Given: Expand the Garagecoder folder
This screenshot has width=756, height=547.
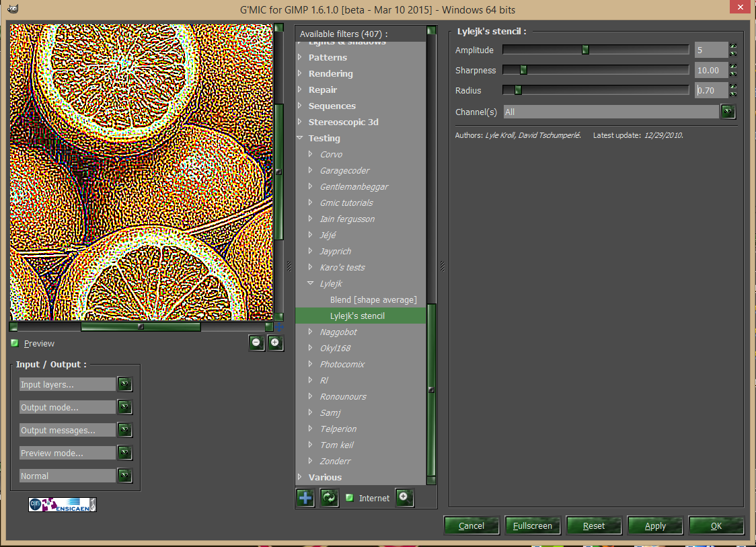Looking at the screenshot, I should pos(311,170).
